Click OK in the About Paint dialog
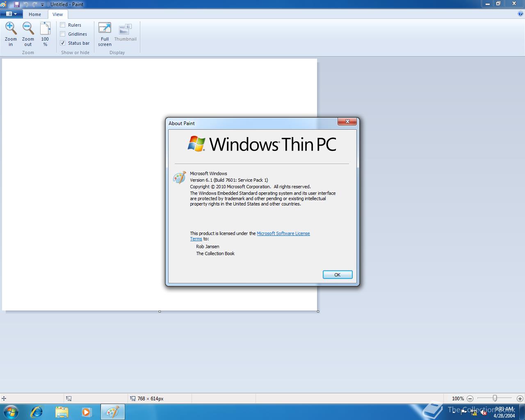The width and height of the screenshot is (525, 420). (x=338, y=275)
